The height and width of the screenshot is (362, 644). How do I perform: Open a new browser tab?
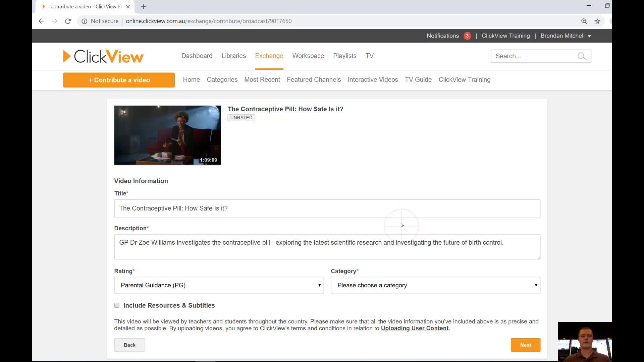pos(144,7)
